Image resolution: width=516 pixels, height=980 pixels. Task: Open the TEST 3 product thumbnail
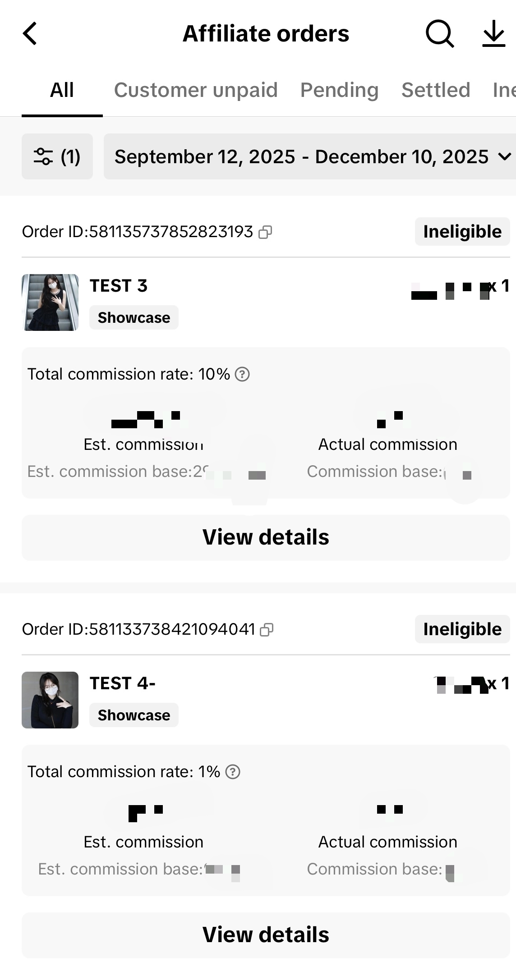coord(50,302)
